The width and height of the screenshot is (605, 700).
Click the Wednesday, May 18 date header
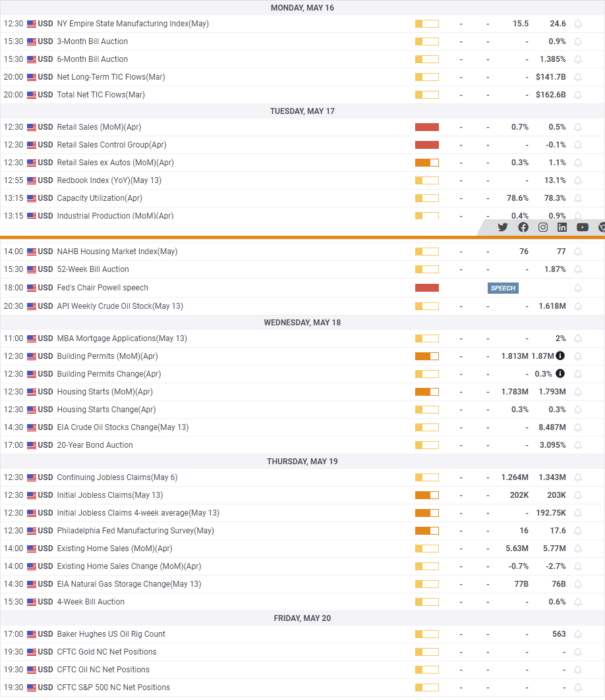(x=302, y=322)
